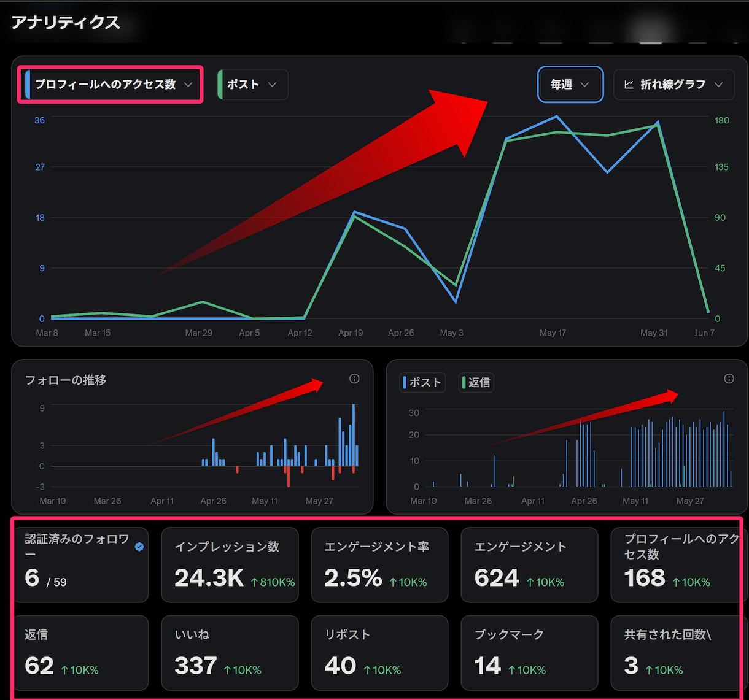The image size is (749, 700).
Task: Click the May 17 label on main chart
Action: coord(553,333)
